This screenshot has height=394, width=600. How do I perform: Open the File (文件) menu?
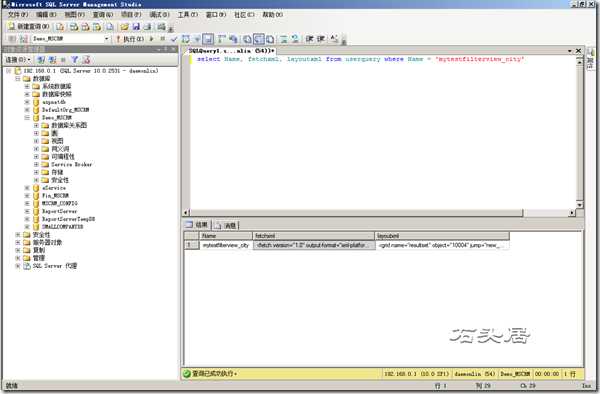point(18,15)
